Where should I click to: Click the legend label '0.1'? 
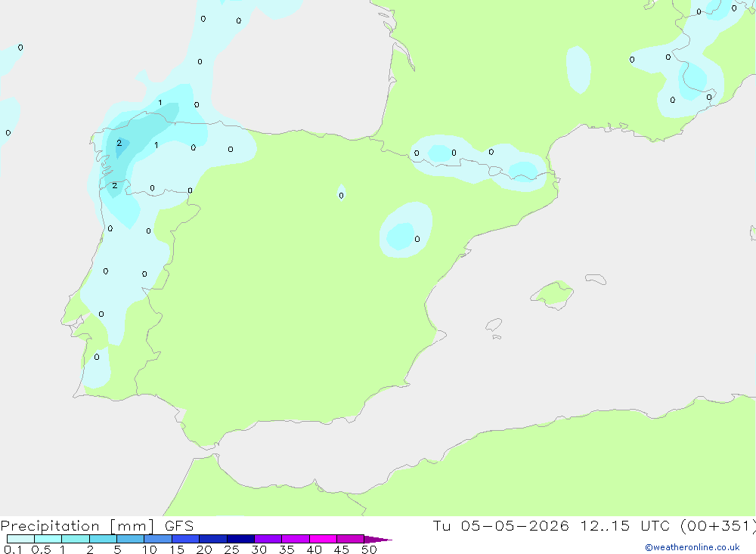point(13,549)
